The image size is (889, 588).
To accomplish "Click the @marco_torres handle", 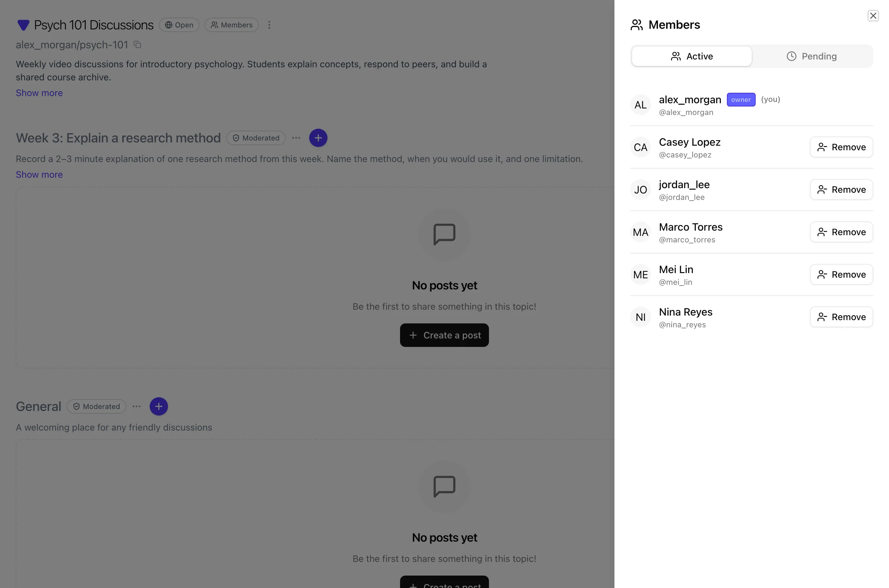I will click(x=687, y=240).
